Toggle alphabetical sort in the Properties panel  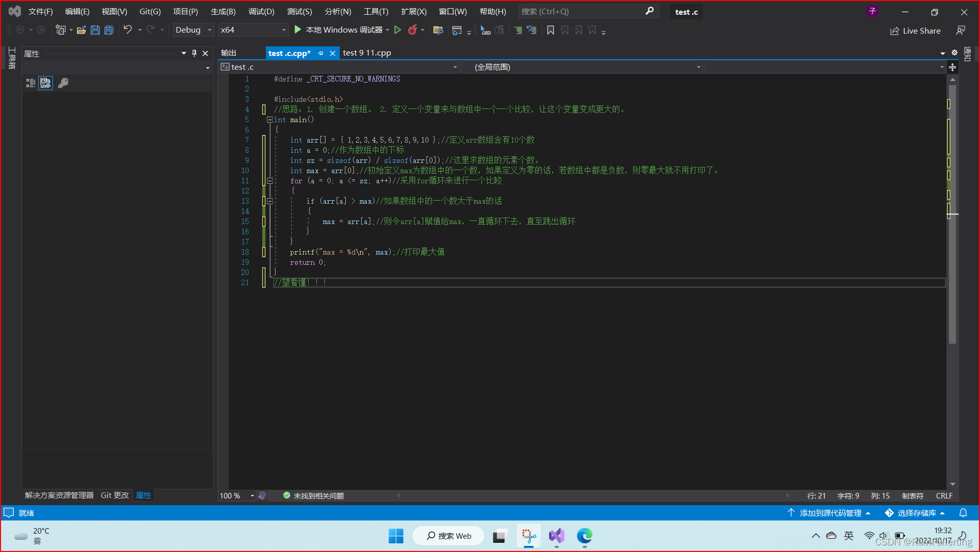(46, 83)
